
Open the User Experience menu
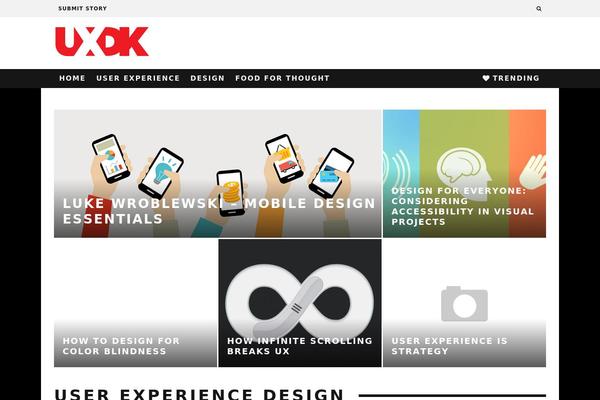(x=138, y=78)
